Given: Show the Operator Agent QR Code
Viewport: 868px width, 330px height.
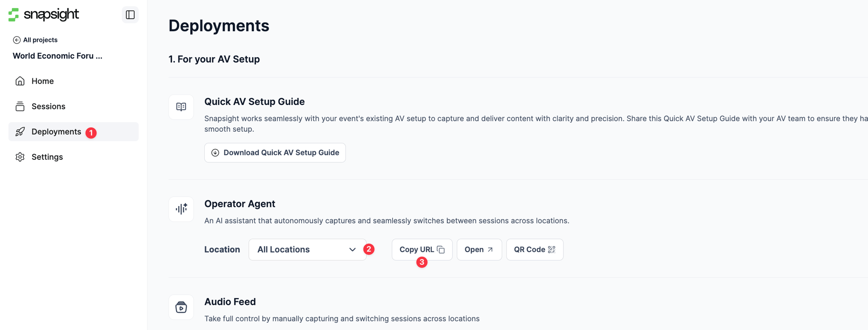Looking at the screenshot, I should (535, 250).
